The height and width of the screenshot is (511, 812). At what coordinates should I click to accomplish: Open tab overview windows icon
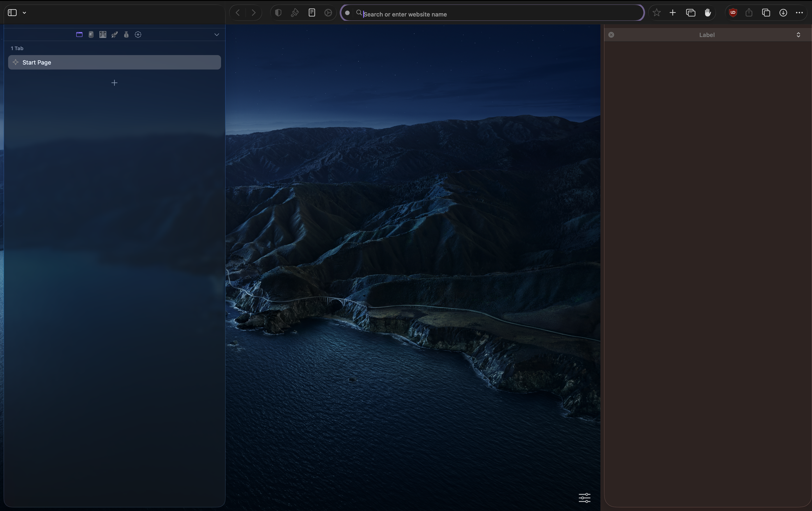[x=691, y=13]
